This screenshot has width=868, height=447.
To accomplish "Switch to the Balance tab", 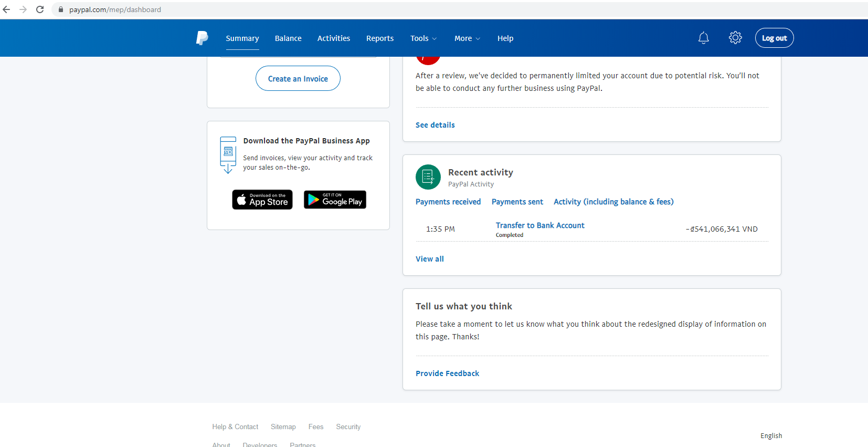I will 288,38.
